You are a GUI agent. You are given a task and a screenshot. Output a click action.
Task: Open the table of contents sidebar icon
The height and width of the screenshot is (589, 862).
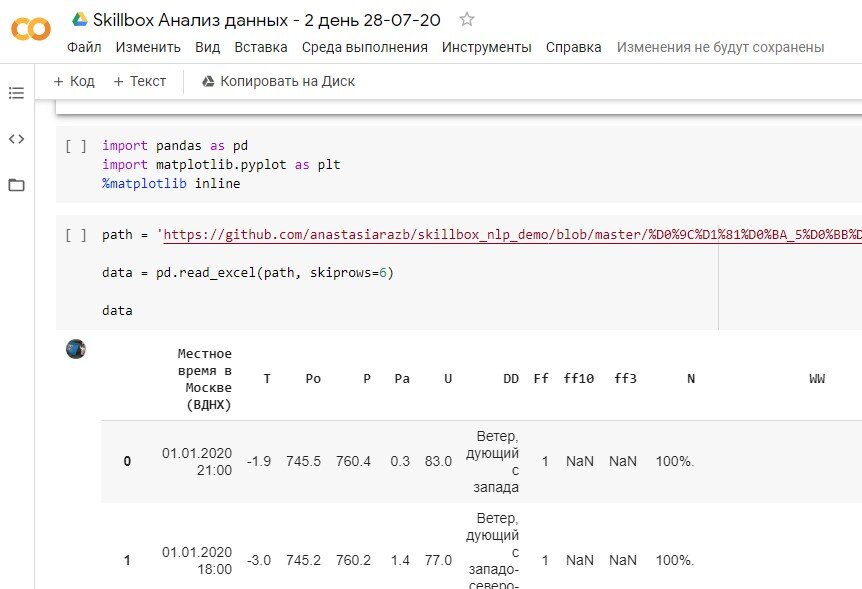point(16,93)
